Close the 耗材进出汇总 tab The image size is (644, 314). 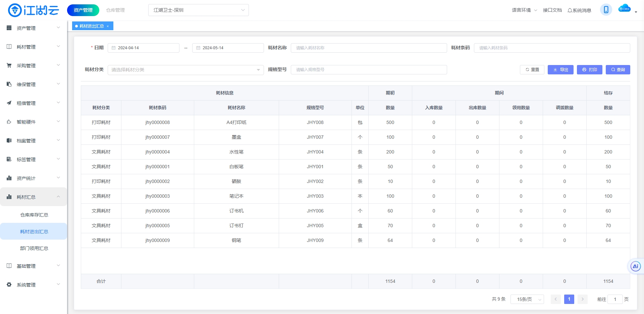[x=108, y=26]
